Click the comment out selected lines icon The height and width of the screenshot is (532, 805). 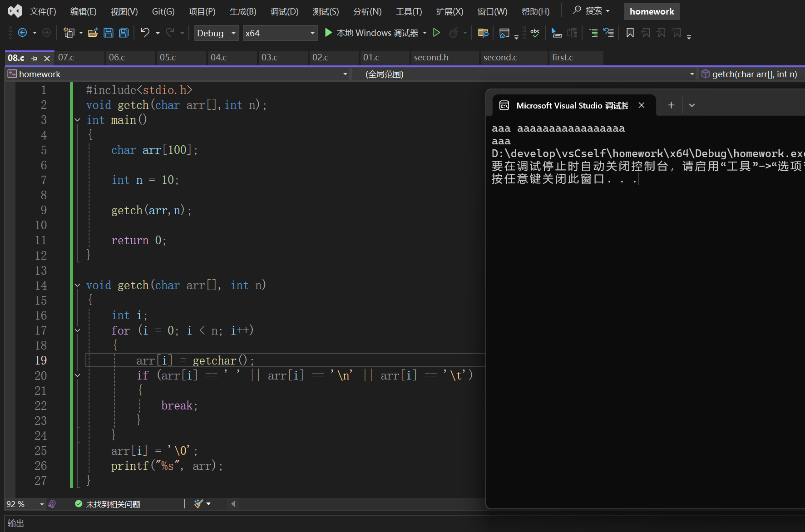point(593,33)
